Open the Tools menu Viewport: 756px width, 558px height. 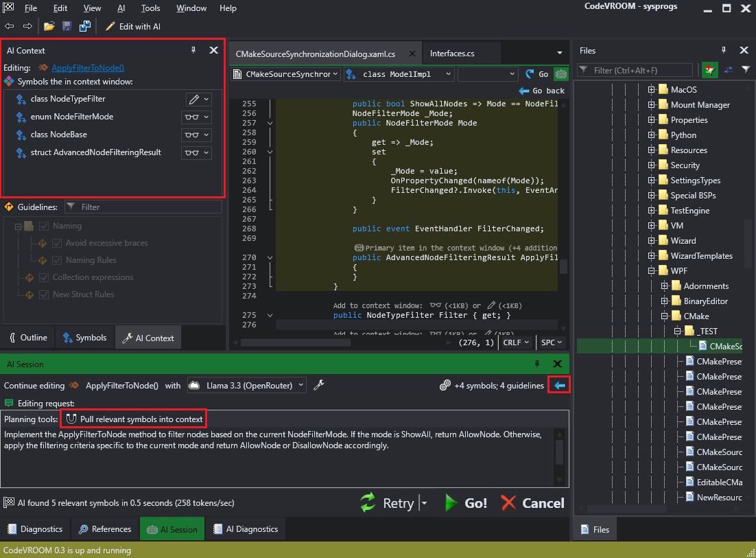pos(150,8)
